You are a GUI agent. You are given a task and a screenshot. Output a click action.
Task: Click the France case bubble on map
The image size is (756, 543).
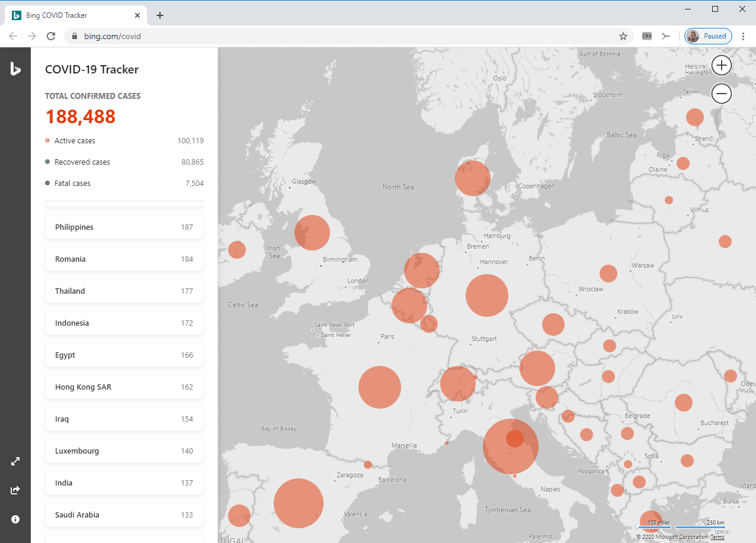point(380,387)
